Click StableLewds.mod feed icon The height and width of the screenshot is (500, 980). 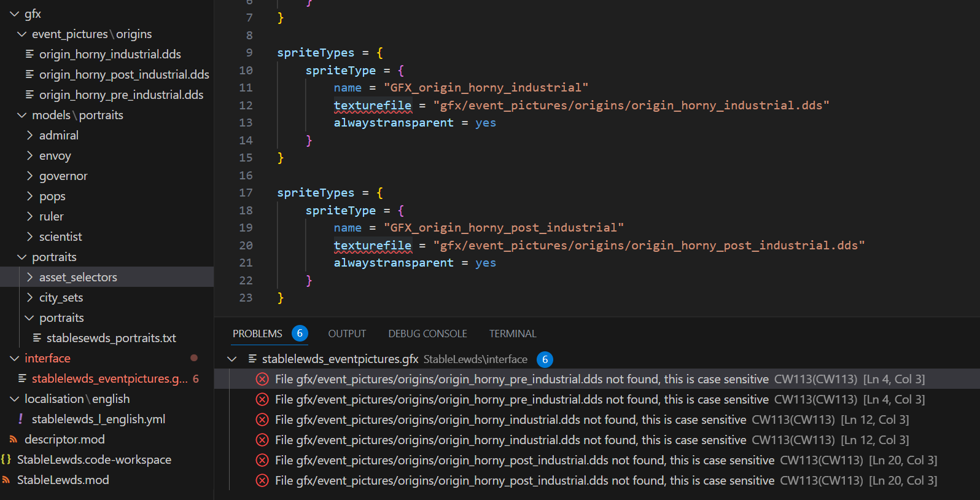(6, 480)
